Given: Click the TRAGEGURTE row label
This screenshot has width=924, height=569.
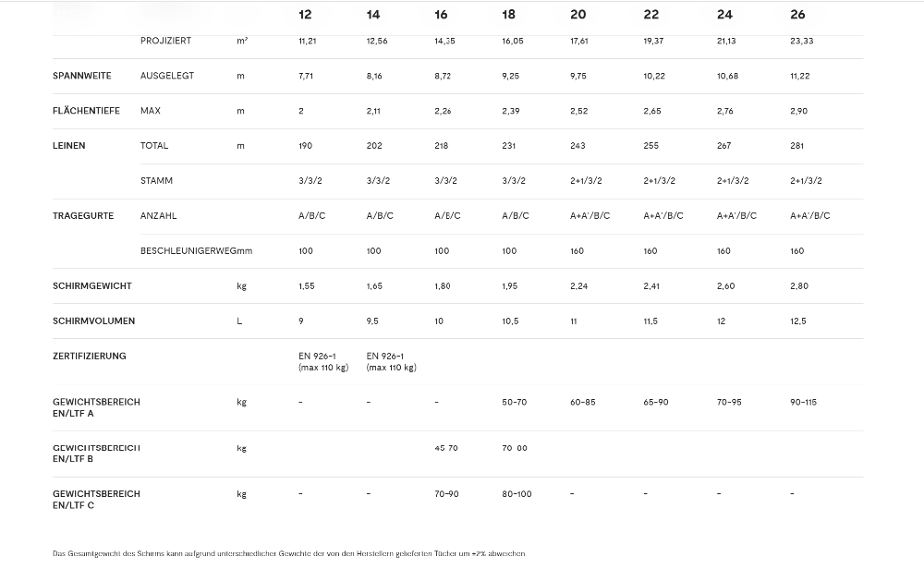Looking at the screenshot, I should (x=83, y=215).
